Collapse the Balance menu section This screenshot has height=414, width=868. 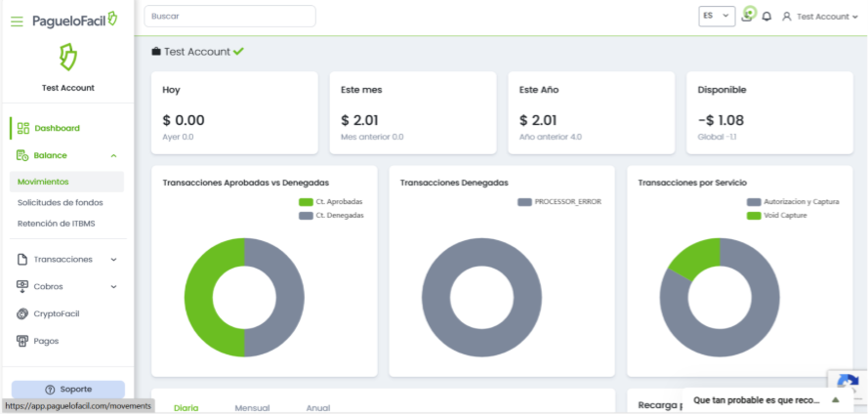point(113,155)
